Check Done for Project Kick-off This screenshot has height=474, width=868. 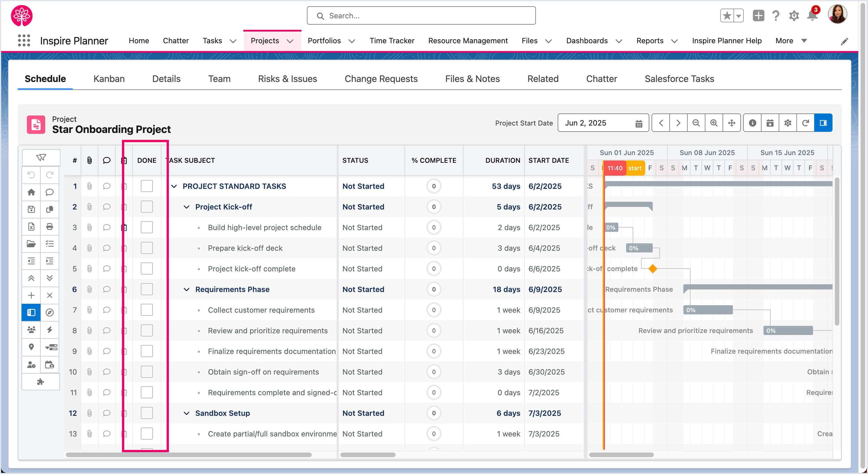tap(147, 206)
